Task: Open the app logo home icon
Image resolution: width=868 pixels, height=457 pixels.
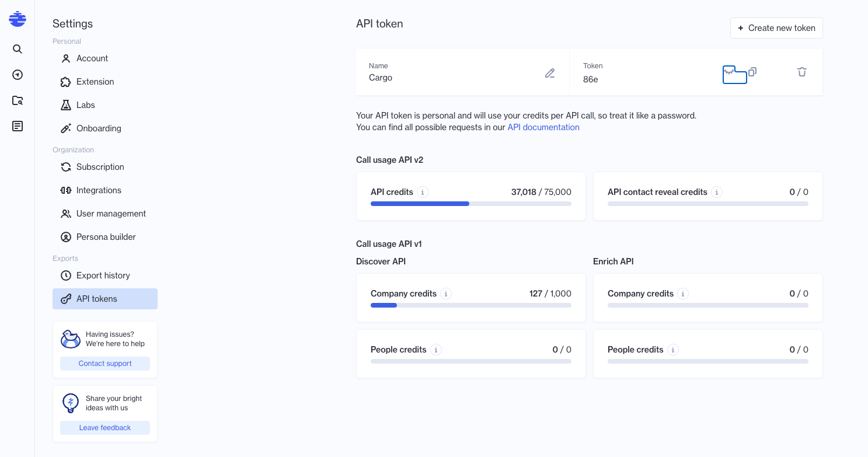Action: (18, 19)
